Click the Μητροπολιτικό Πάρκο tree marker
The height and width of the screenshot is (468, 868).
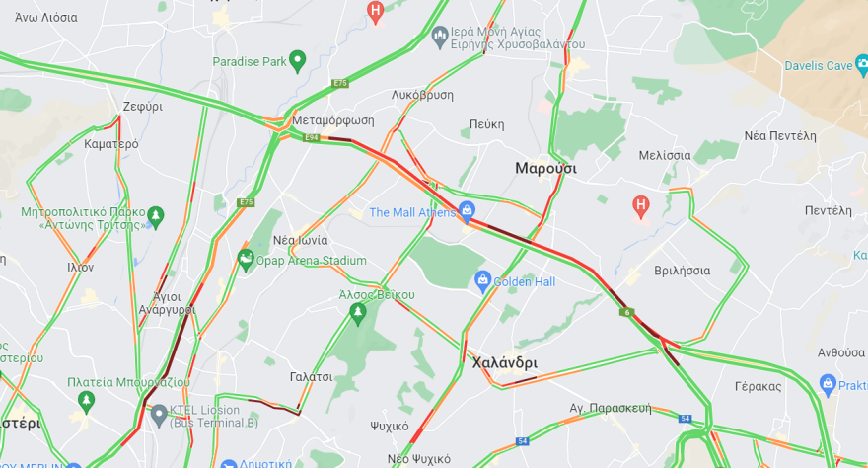156,217
